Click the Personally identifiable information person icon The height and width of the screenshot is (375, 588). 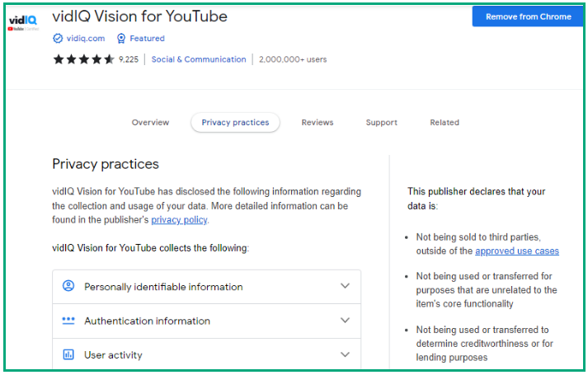pyautogui.click(x=68, y=286)
